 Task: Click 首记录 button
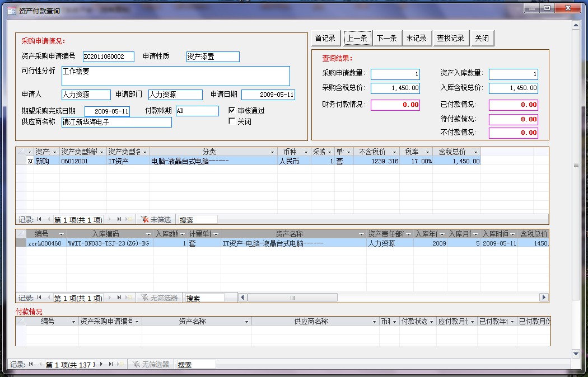[x=325, y=38]
